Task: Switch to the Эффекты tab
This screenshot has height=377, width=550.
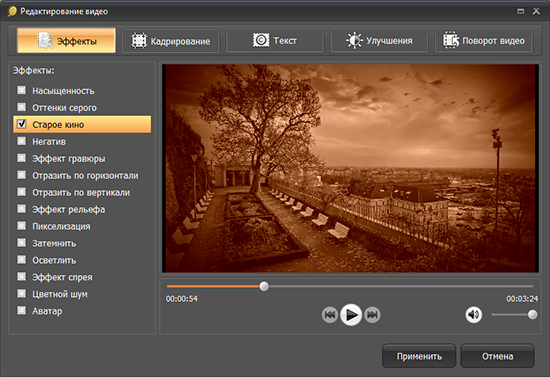Action: click(66, 41)
